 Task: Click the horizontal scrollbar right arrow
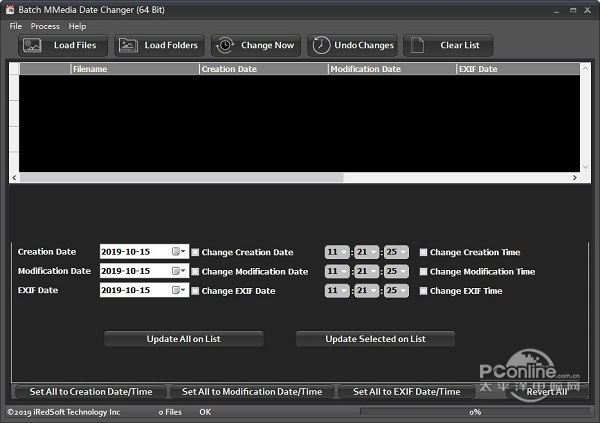[x=575, y=177]
